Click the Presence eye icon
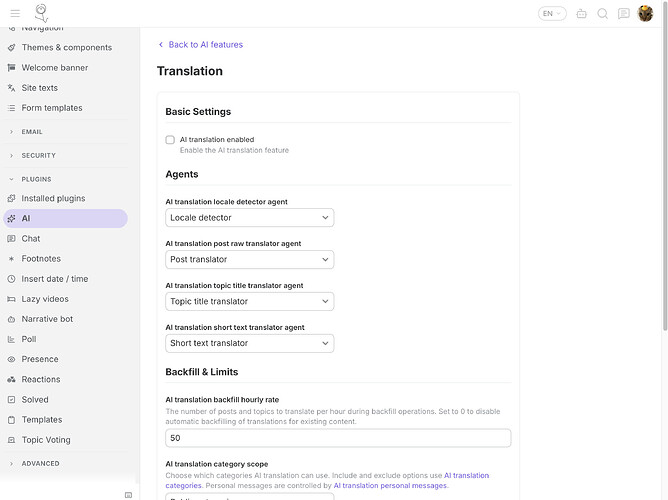The image size is (668, 500). coord(12,359)
